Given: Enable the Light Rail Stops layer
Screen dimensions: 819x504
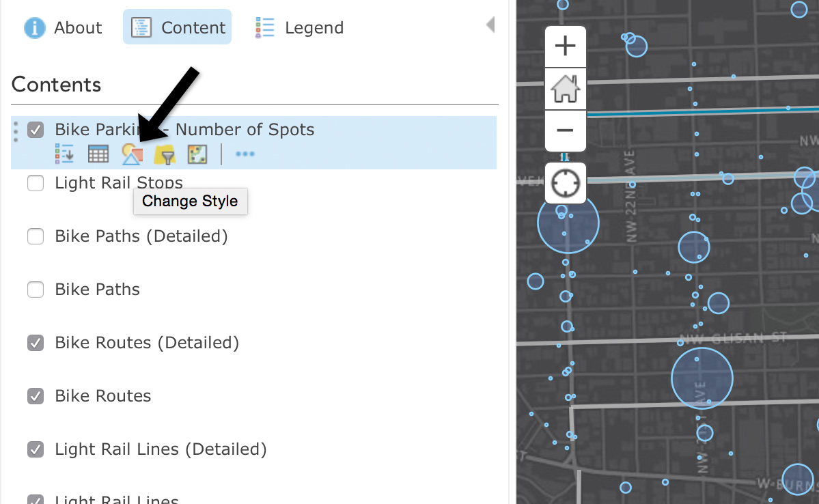Looking at the screenshot, I should (x=36, y=183).
